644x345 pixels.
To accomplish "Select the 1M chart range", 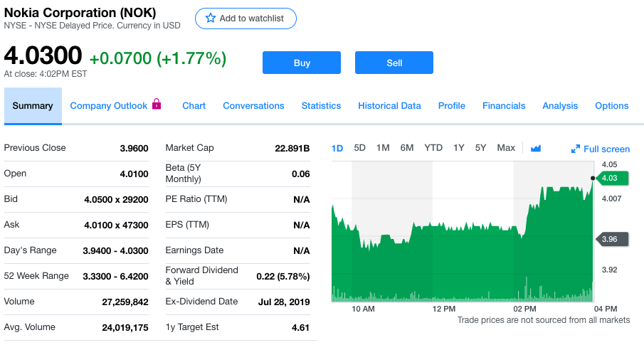I will click(x=383, y=148).
